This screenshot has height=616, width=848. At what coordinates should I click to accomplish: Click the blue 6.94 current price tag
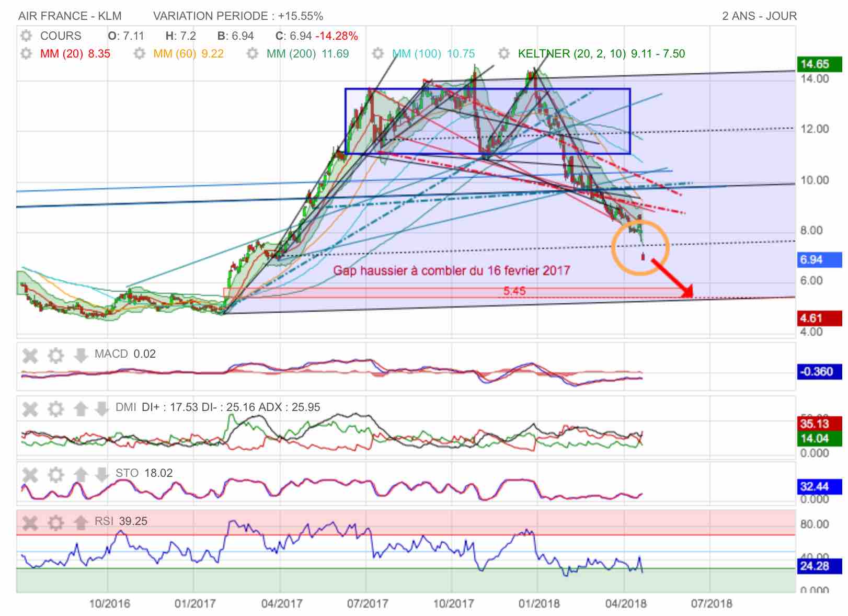pyautogui.click(x=819, y=259)
